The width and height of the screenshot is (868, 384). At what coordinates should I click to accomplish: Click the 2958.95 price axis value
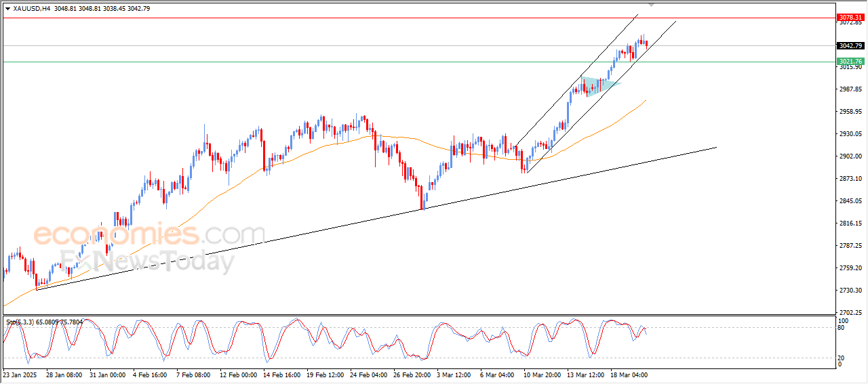tap(850, 112)
